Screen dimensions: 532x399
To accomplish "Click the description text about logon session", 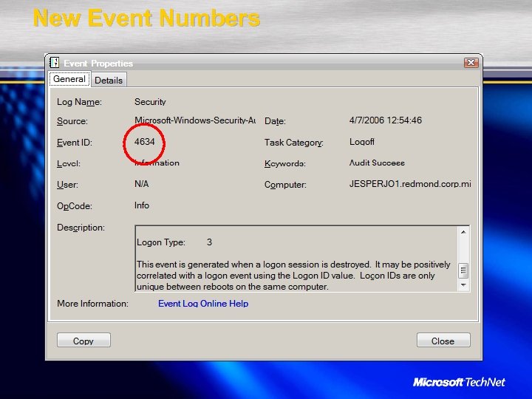I will (x=293, y=275).
